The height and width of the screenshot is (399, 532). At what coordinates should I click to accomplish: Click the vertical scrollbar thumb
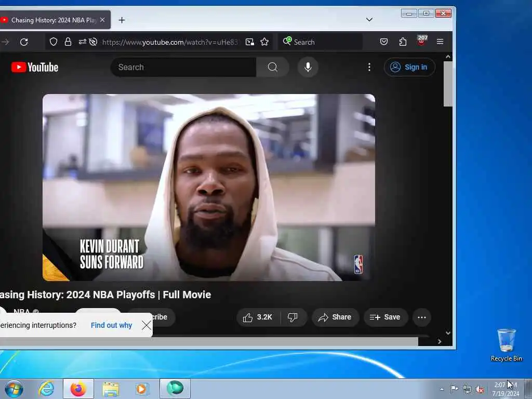(x=448, y=84)
